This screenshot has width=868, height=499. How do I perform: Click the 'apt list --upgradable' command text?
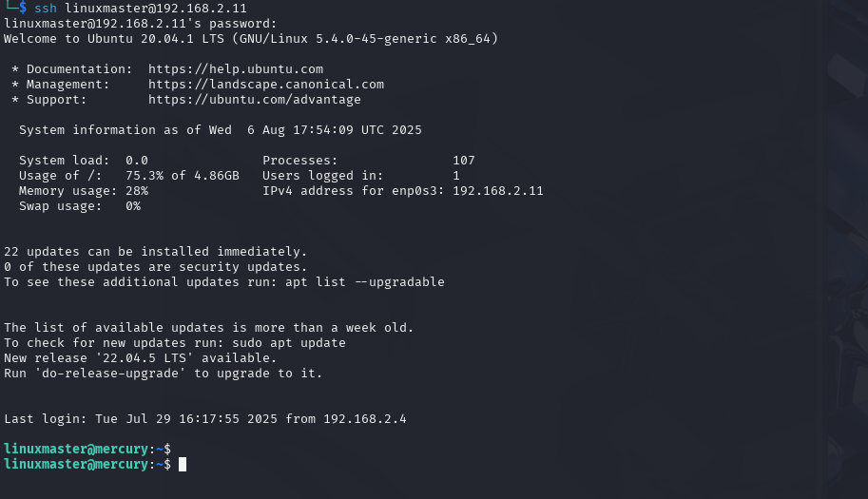tap(365, 282)
